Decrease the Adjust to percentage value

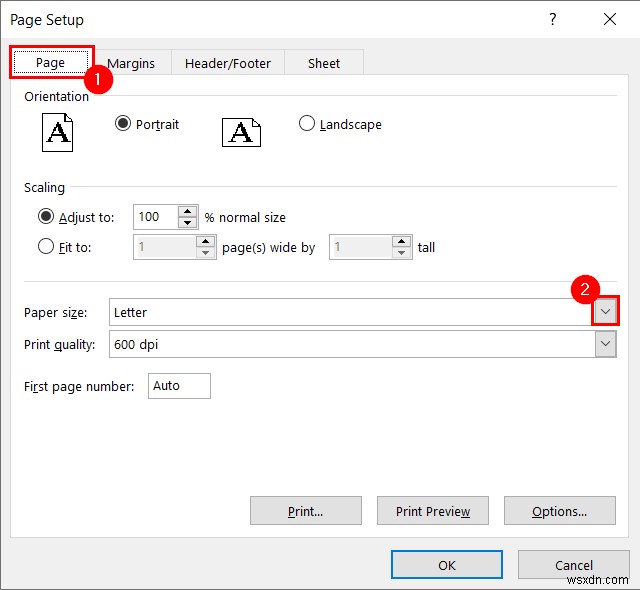[x=187, y=222]
